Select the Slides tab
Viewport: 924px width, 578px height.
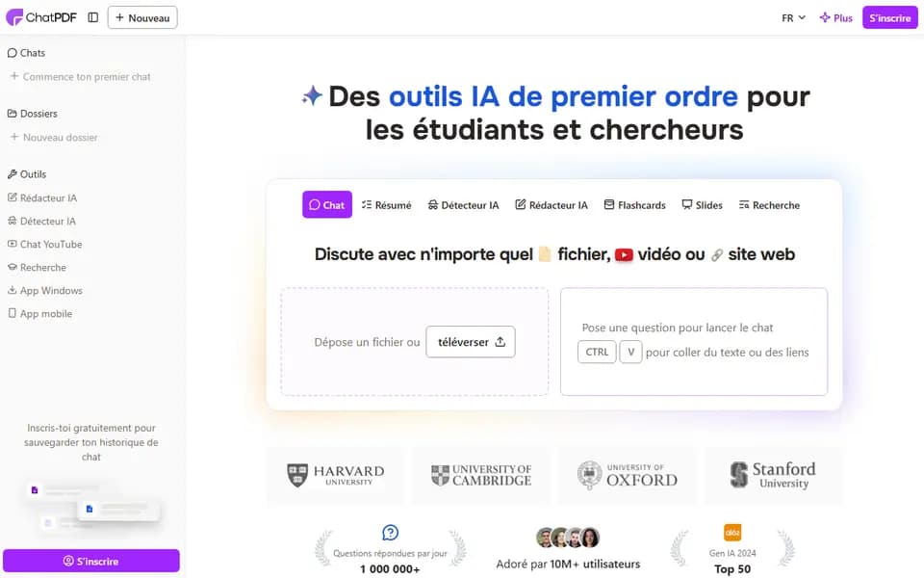pyautogui.click(x=702, y=204)
